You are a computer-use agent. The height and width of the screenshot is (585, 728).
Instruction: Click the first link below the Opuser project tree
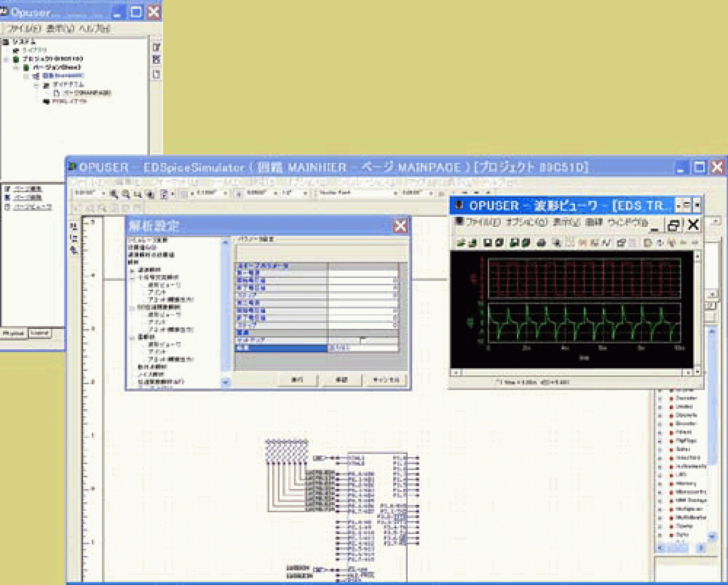(x=28, y=188)
